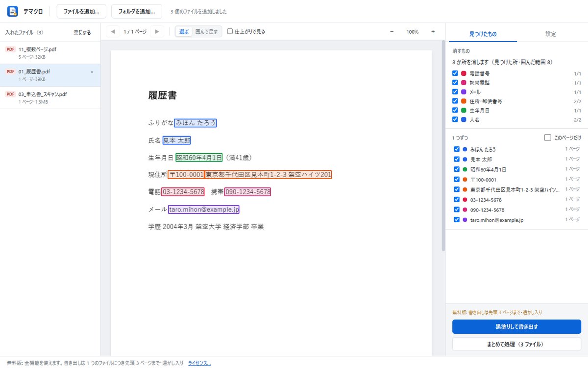The height and width of the screenshot is (369, 588).
Task: Open the ライセンス... link
Action: click(199, 363)
